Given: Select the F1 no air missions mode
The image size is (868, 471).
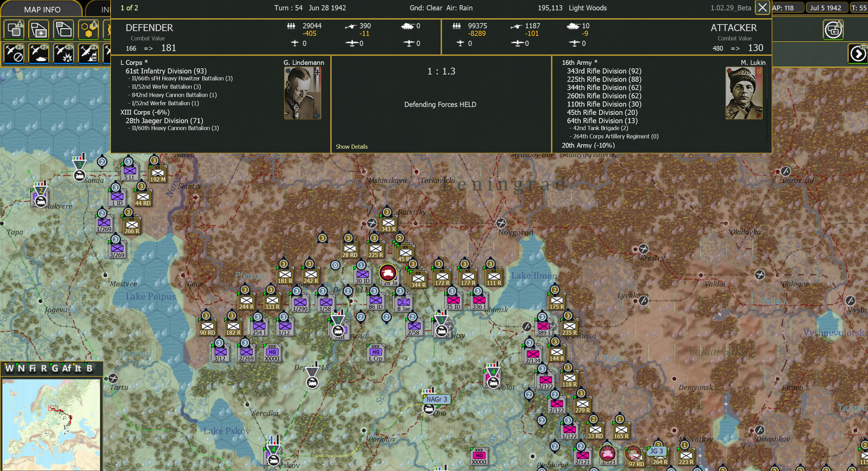Looking at the screenshot, I should coord(14,54).
